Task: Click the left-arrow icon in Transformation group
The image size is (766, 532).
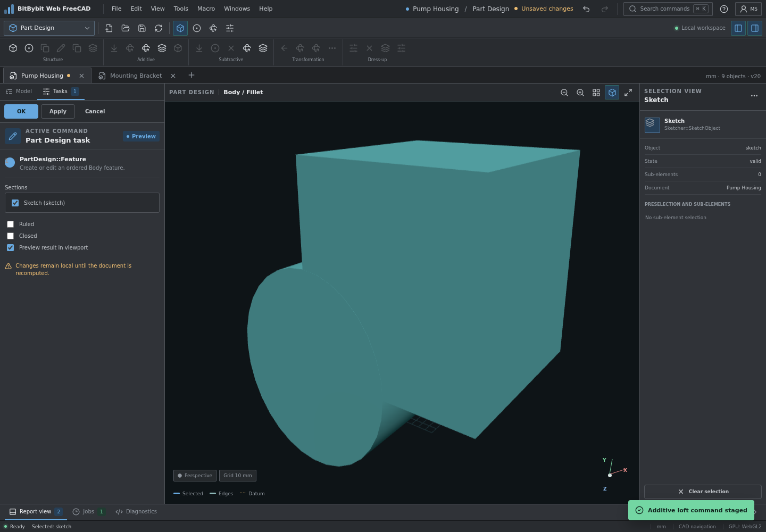Action: pos(284,48)
